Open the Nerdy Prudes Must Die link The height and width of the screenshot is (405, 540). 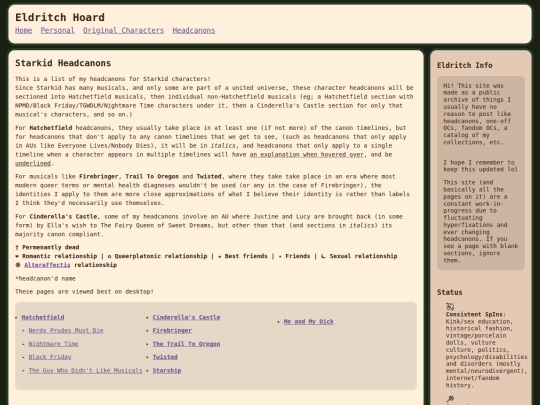click(66, 331)
